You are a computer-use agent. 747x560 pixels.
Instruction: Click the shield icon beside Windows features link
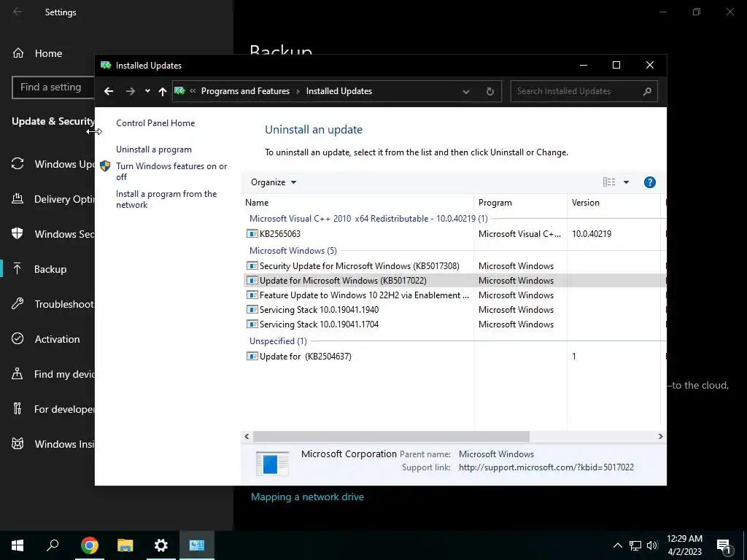[105, 166]
